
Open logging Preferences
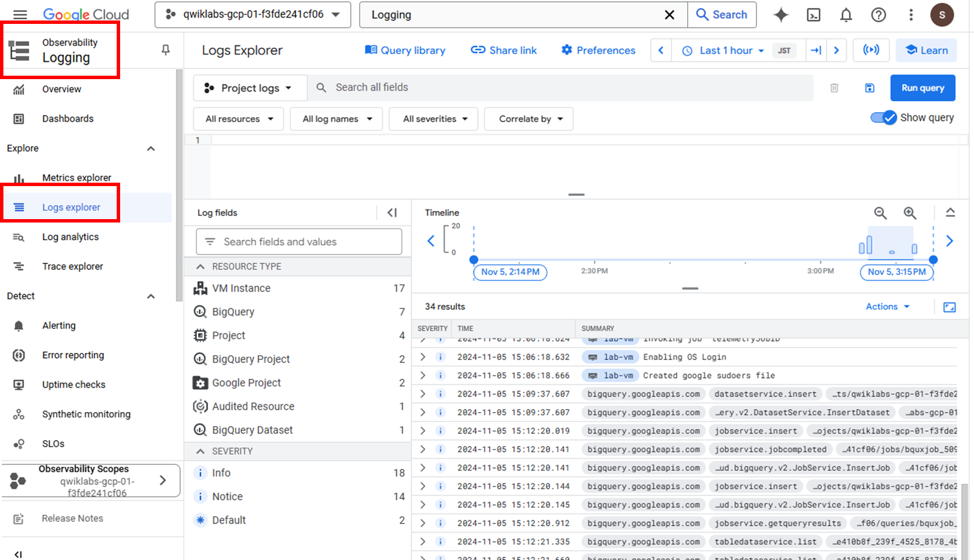[598, 50]
